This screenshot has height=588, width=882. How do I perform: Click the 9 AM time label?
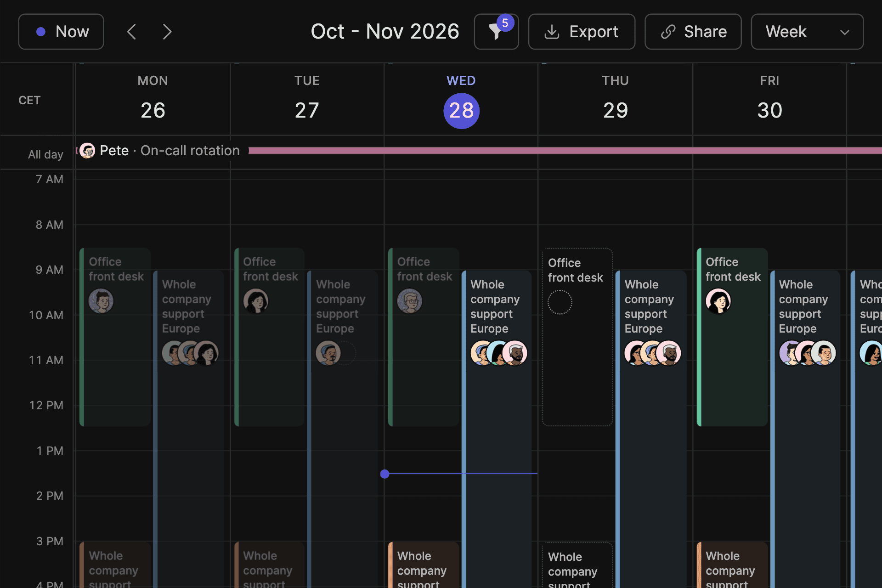(x=50, y=270)
